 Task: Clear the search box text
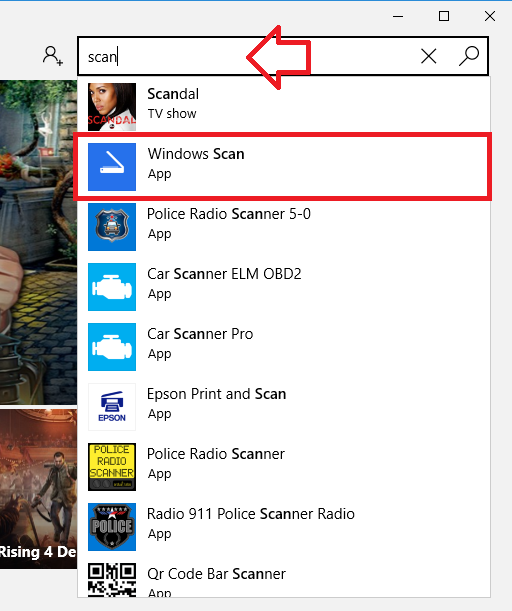[429, 57]
